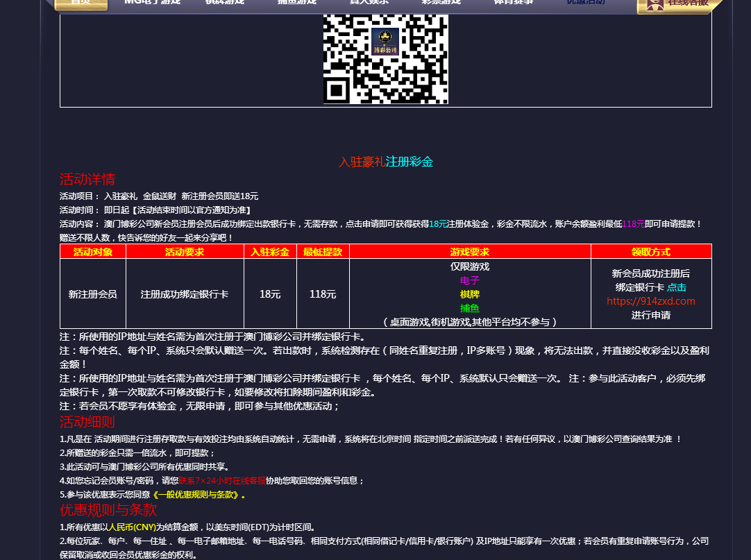This screenshot has height=560, width=751.
Task: Click the yellow 人民币(CNY) text
Action: pos(132,527)
